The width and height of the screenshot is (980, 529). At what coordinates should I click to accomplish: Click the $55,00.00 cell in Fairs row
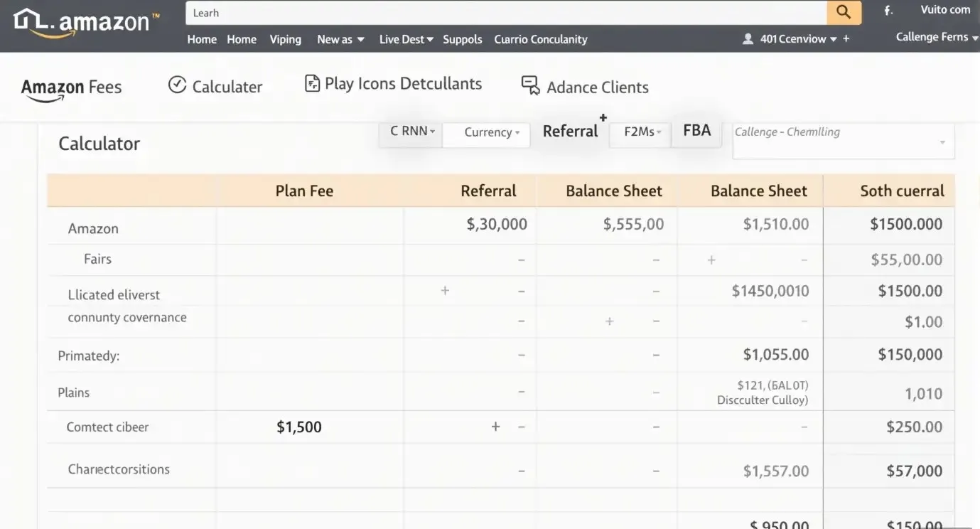tap(906, 260)
